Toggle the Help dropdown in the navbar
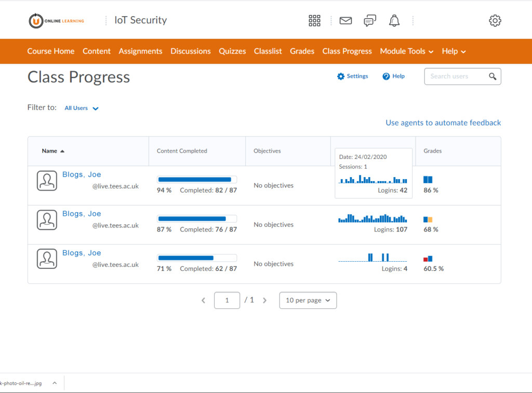The image size is (532, 393). 454,51
